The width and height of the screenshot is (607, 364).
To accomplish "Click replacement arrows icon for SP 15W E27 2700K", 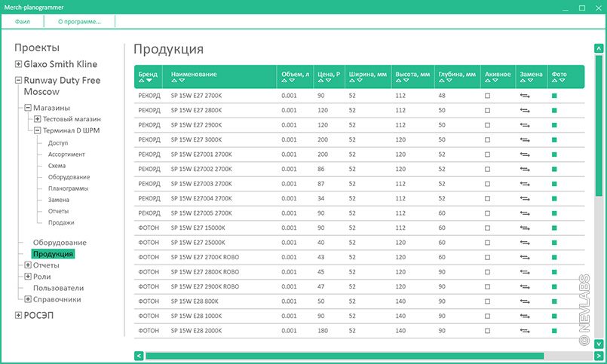I will tap(524, 96).
